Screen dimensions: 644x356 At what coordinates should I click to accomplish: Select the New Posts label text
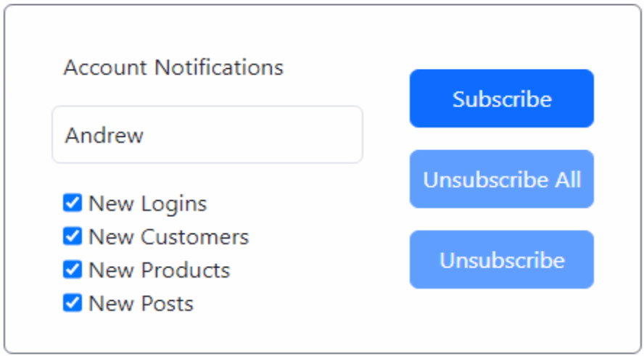(141, 303)
